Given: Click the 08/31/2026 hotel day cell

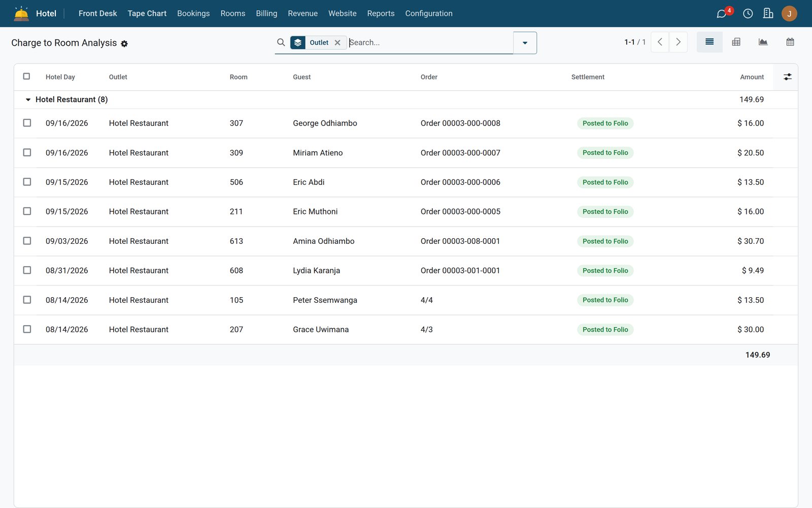Looking at the screenshot, I should pos(67,271).
